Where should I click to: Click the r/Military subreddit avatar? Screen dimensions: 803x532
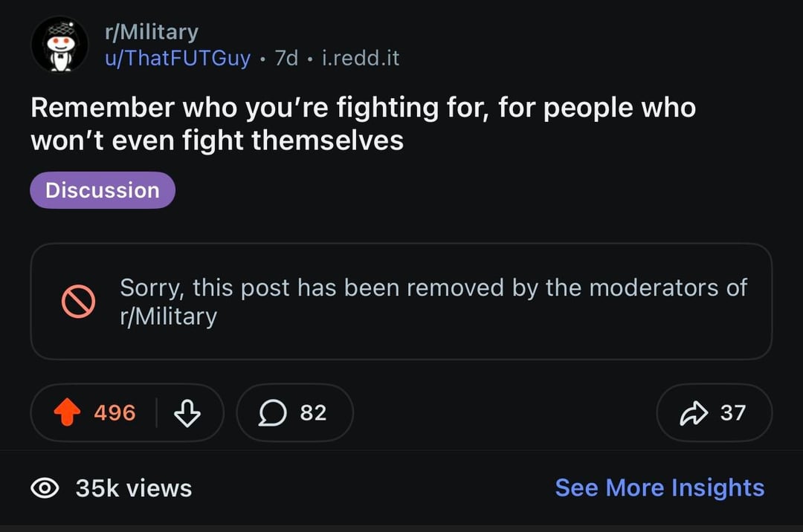click(59, 44)
